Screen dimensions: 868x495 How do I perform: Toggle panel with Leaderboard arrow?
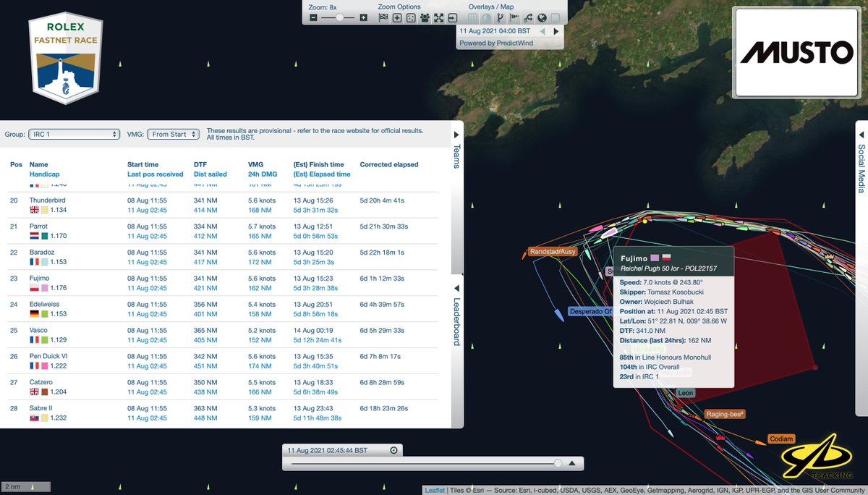click(x=456, y=287)
